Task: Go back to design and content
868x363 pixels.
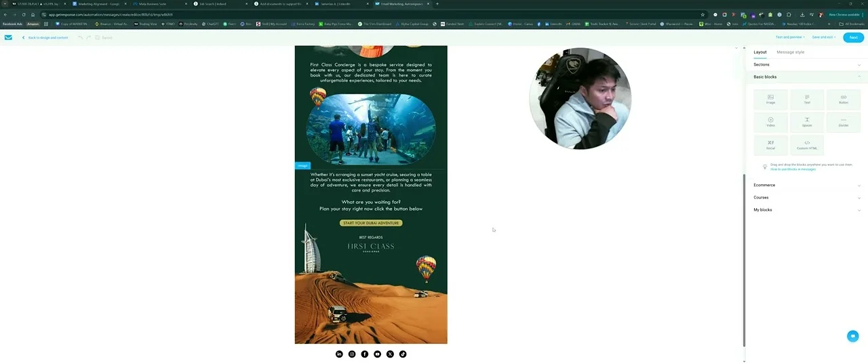Action: click(45, 37)
